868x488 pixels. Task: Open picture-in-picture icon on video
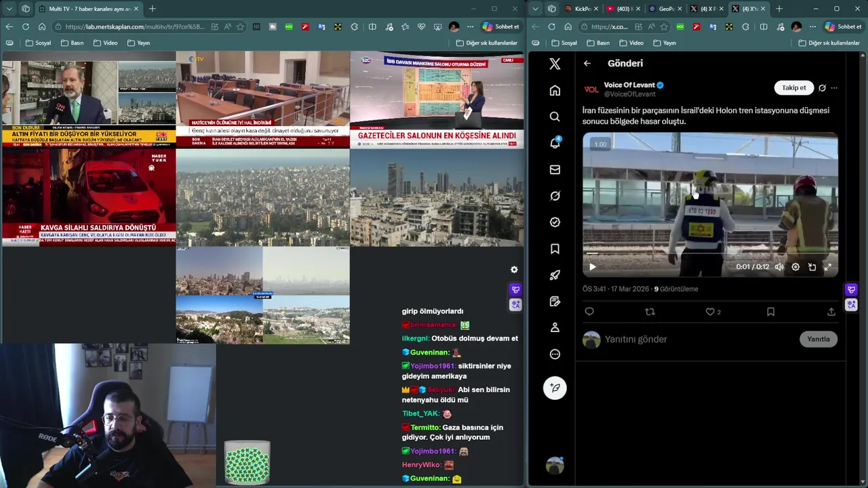tap(812, 267)
